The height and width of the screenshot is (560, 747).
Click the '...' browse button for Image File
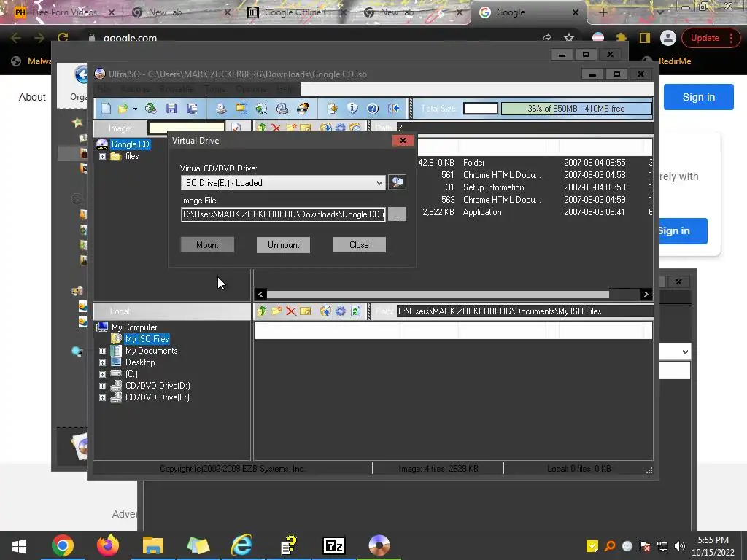[x=398, y=214]
